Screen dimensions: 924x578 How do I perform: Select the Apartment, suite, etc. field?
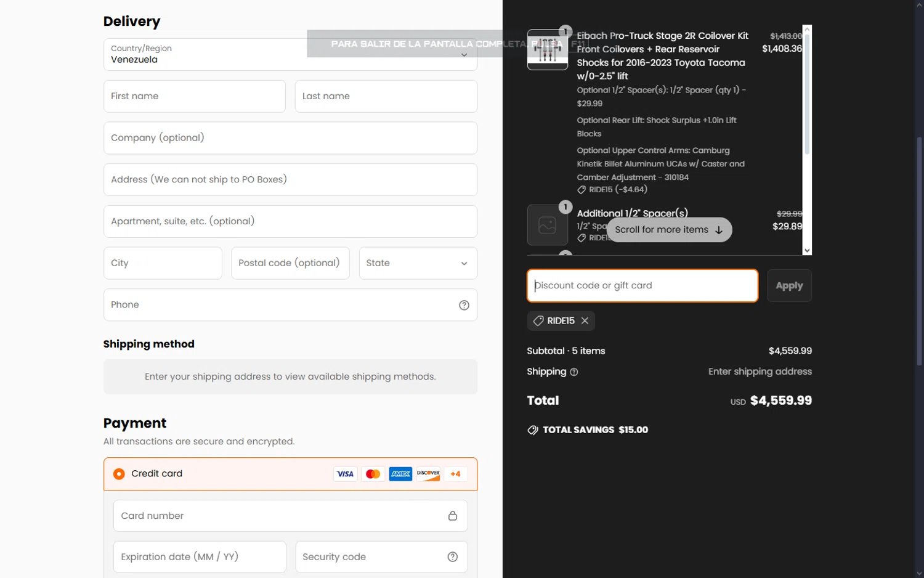coord(290,221)
